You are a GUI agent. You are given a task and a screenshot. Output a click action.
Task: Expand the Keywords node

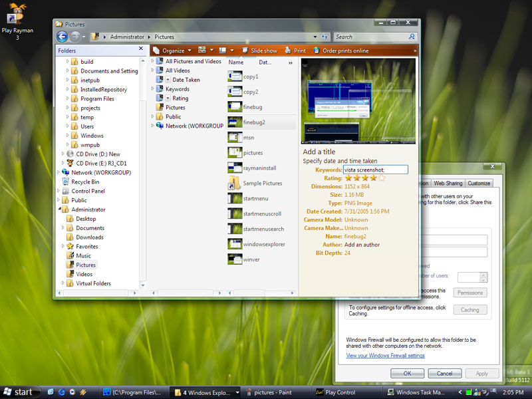coord(152,88)
